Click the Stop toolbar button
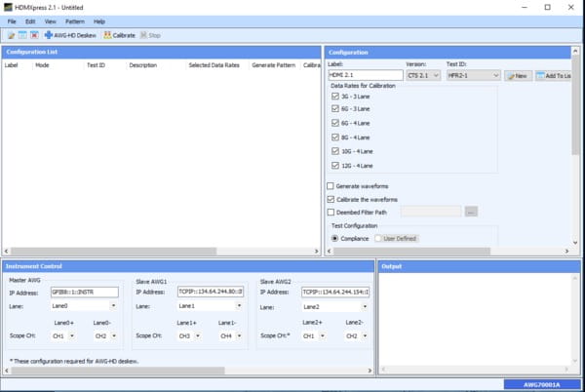 [x=150, y=35]
